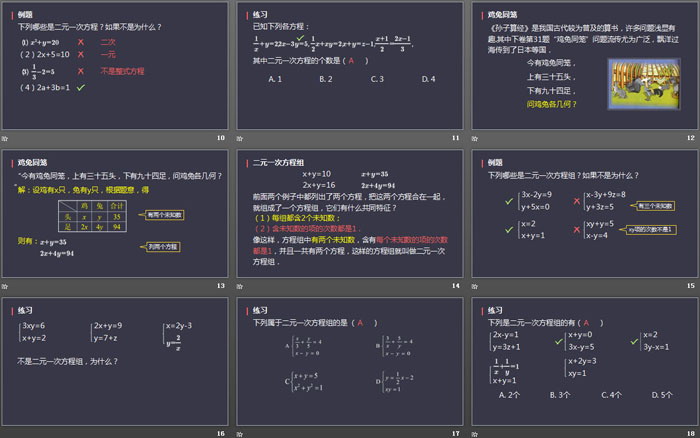The width and height of the screenshot is (700, 438).
Task: Click the animation star icon under slide 15
Action: click(475, 286)
